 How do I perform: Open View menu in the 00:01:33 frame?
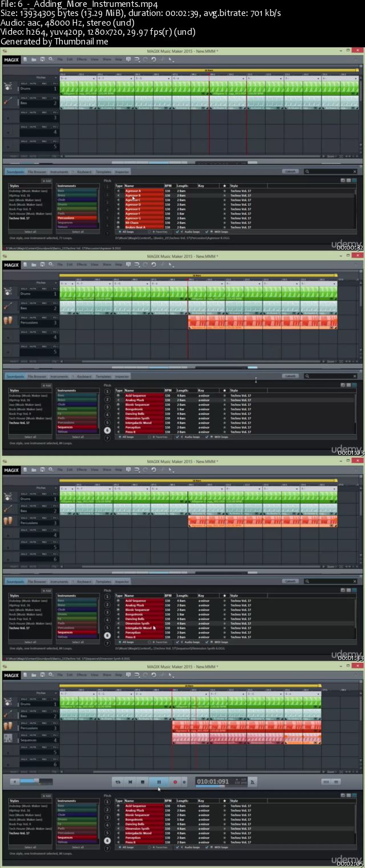95,470
